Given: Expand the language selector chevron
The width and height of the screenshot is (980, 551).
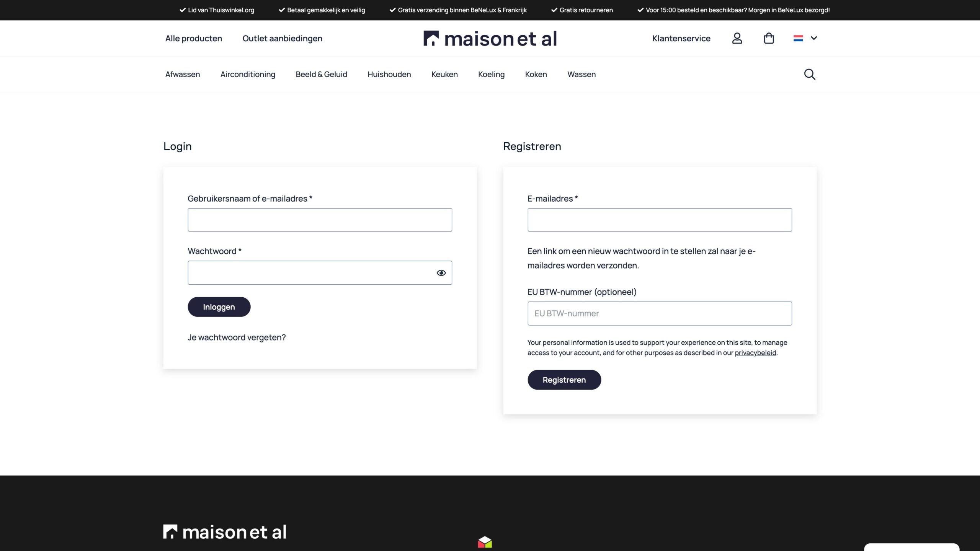Looking at the screenshot, I should click(x=814, y=38).
